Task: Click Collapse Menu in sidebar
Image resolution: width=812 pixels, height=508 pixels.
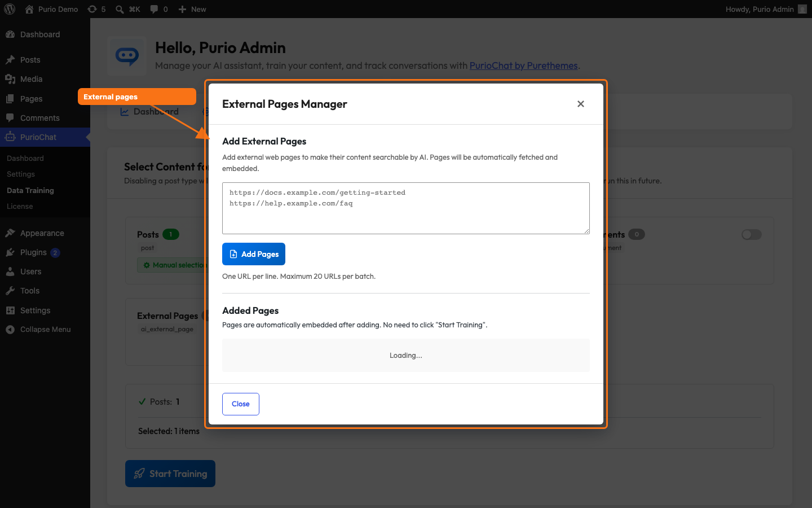Action: point(45,330)
